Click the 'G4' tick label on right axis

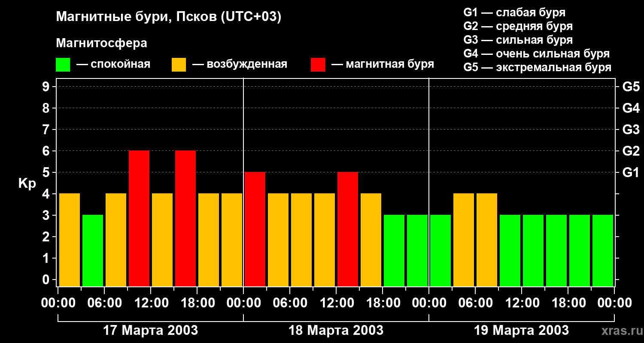tap(631, 108)
